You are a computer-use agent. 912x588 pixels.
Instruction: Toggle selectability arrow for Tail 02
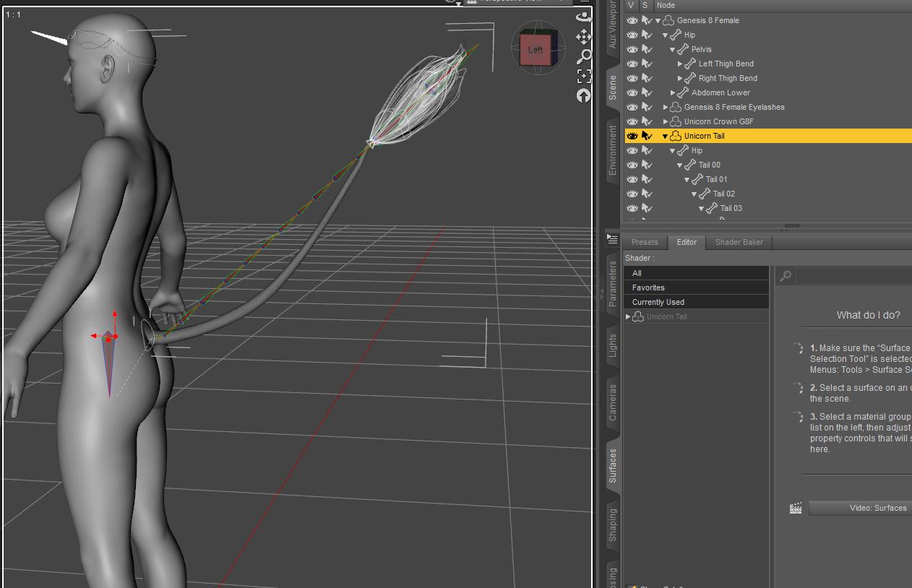647,194
